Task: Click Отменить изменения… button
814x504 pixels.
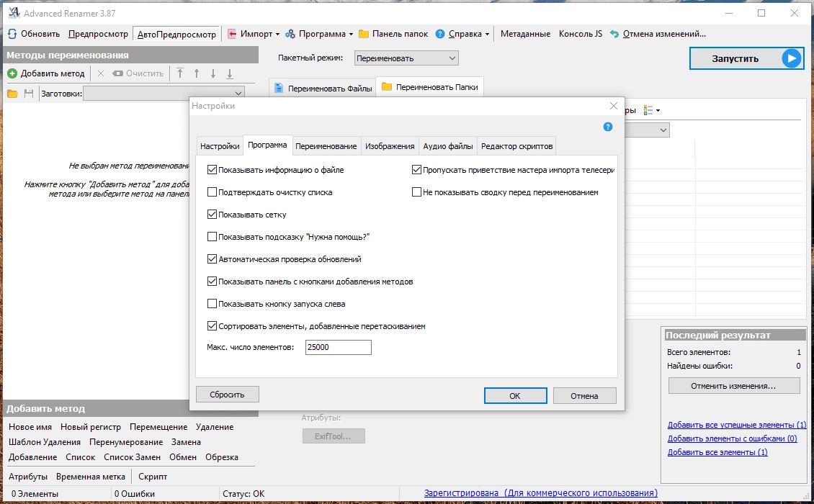Action: point(733,386)
